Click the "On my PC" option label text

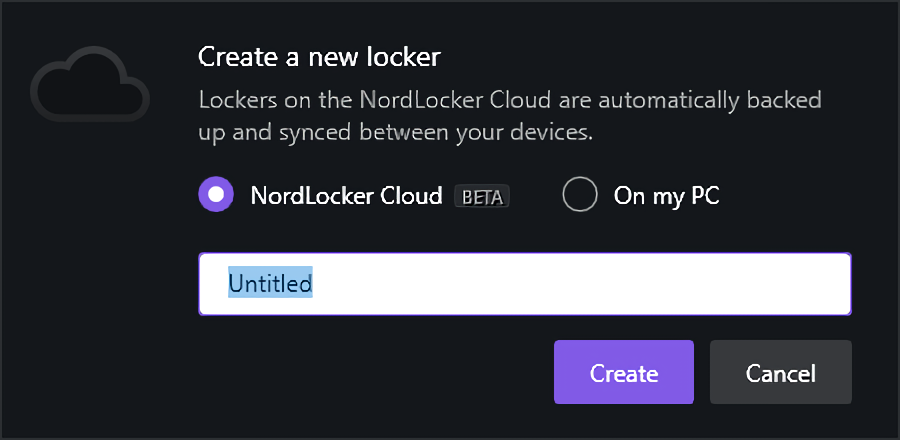point(666,196)
